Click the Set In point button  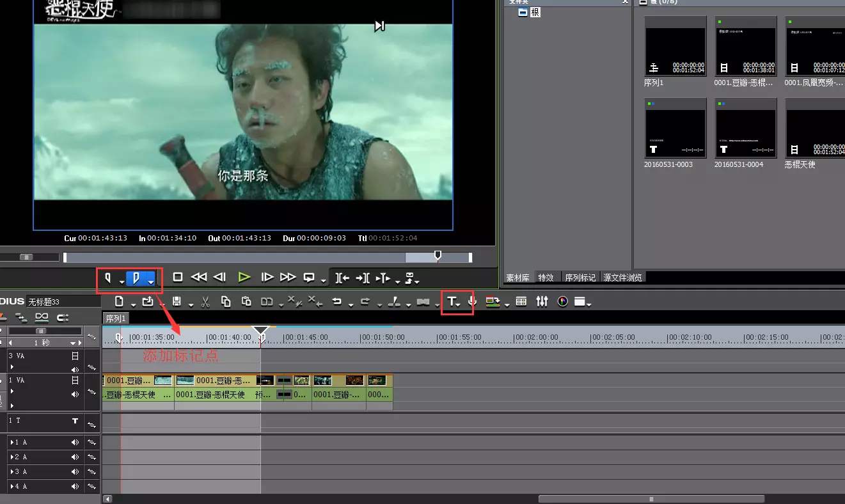click(x=107, y=278)
